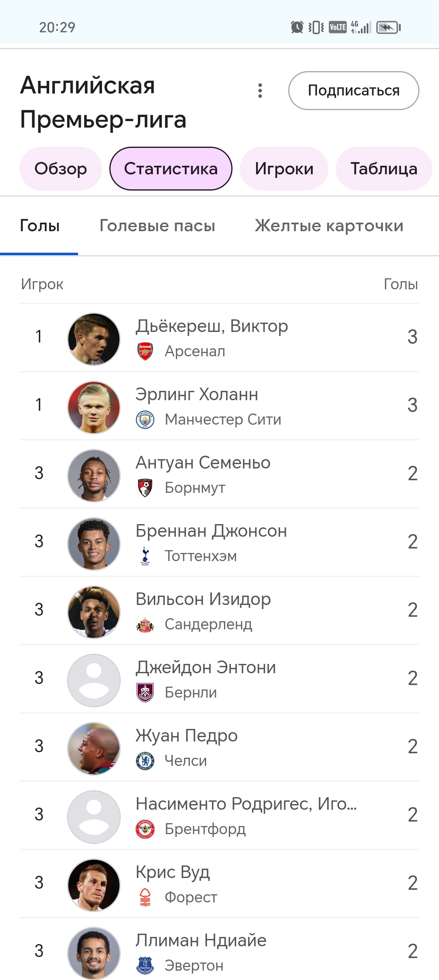
Task: Tap the Brentford club crest icon
Action: (x=145, y=829)
